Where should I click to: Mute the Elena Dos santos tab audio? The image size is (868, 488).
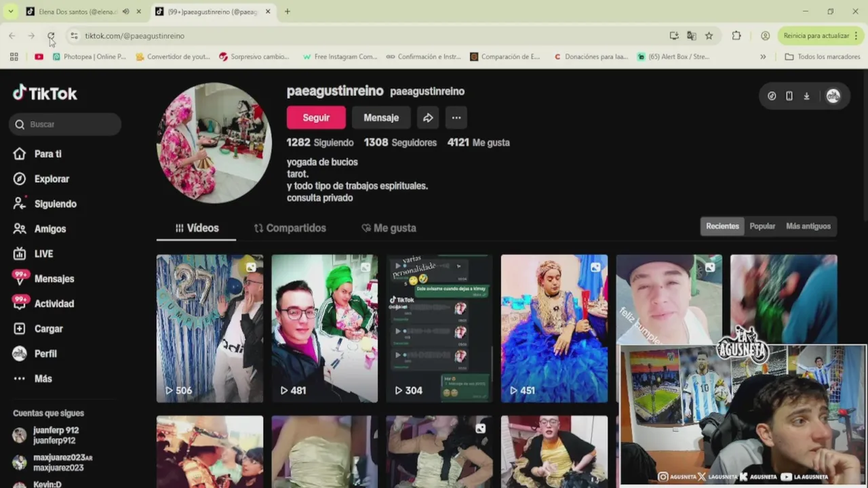tap(125, 12)
